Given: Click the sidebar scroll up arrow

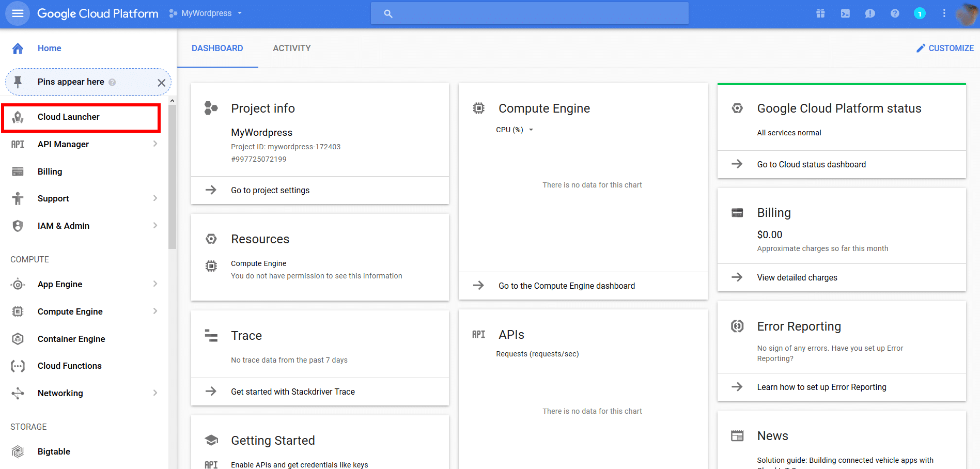Looking at the screenshot, I should point(172,101).
